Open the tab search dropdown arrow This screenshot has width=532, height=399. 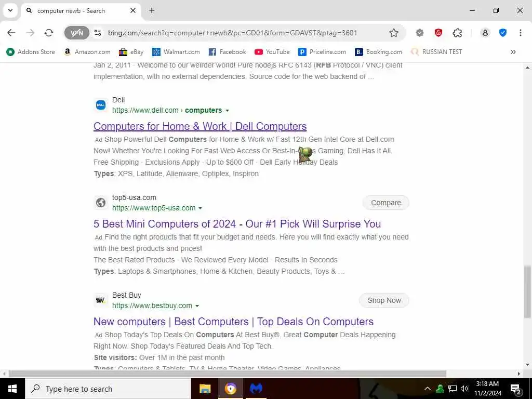pyautogui.click(x=10, y=10)
